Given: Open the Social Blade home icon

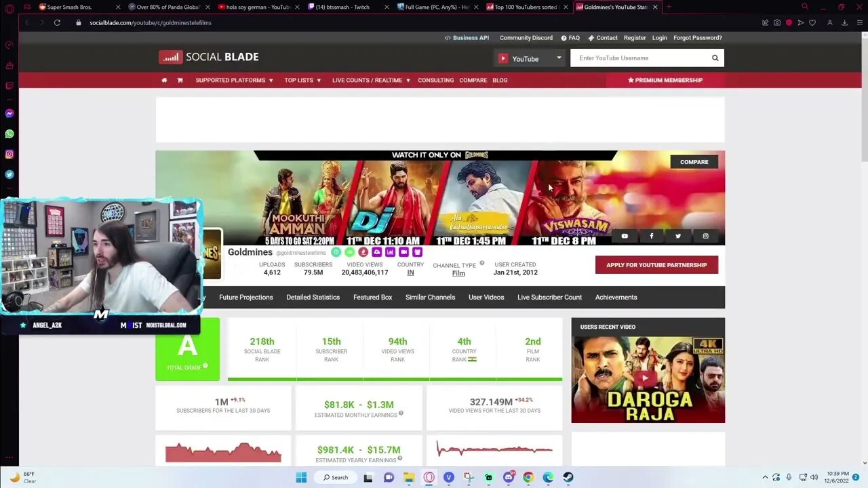Looking at the screenshot, I should [164, 80].
